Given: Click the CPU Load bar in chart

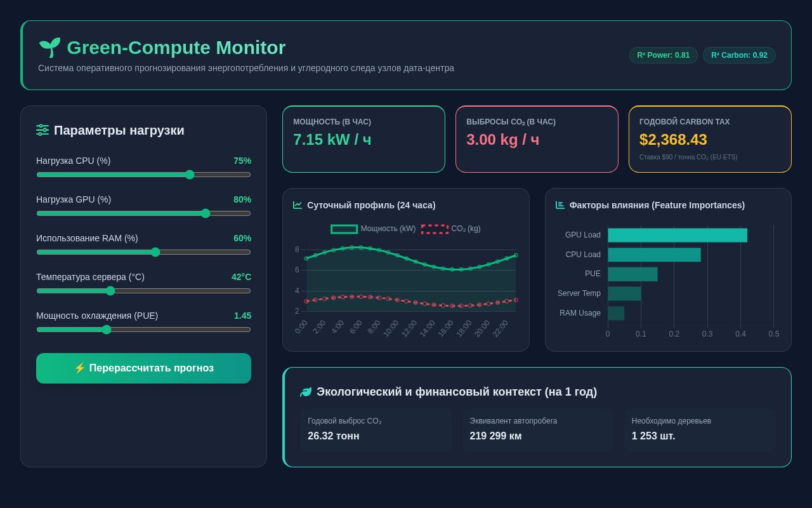Looking at the screenshot, I should (654, 255).
